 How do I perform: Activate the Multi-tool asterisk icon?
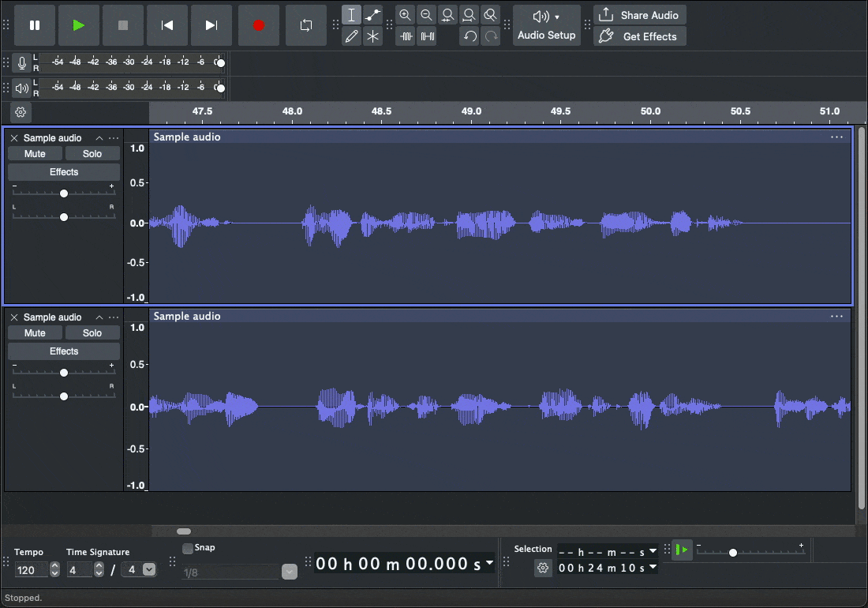(x=373, y=36)
